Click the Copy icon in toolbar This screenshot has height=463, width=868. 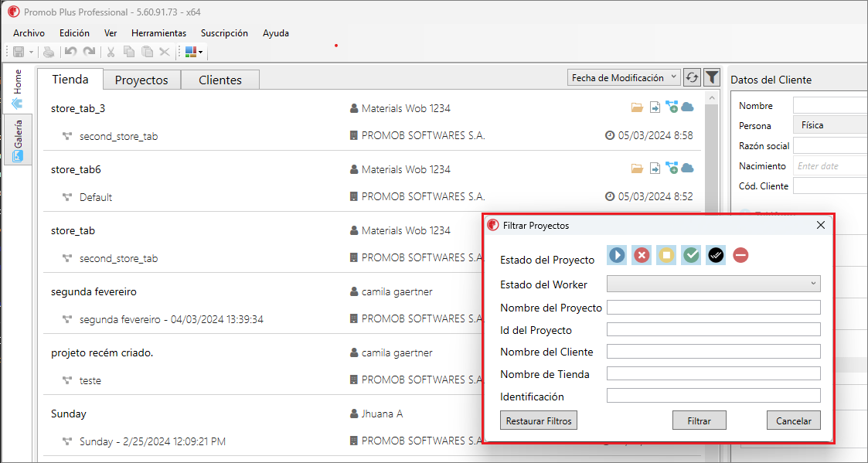(x=129, y=52)
